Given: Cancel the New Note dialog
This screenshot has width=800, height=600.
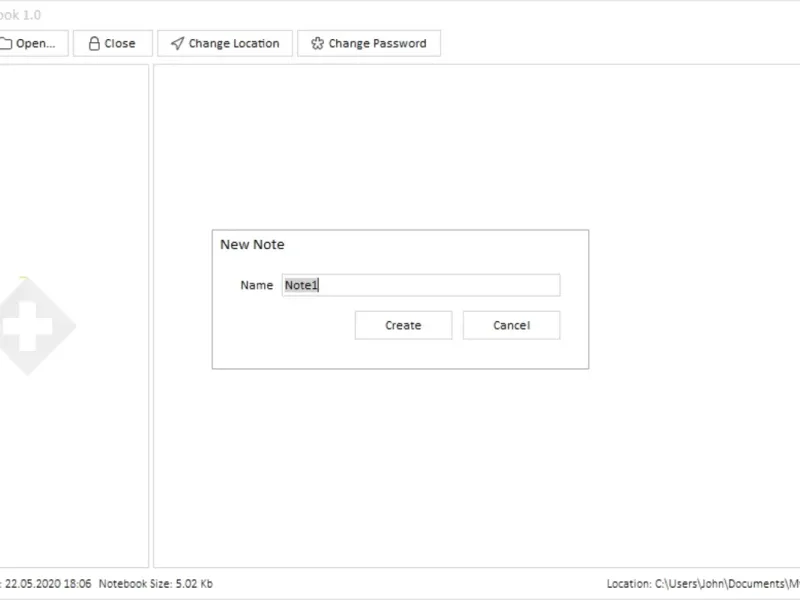Looking at the screenshot, I should tap(511, 325).
